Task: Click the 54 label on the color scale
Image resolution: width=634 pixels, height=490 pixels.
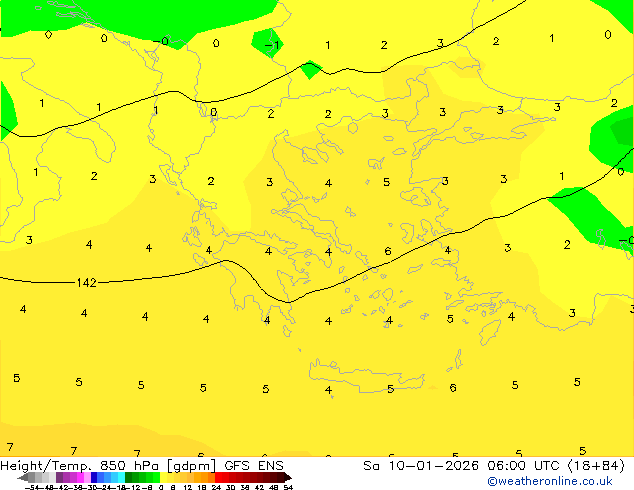Action: [288, 488]
